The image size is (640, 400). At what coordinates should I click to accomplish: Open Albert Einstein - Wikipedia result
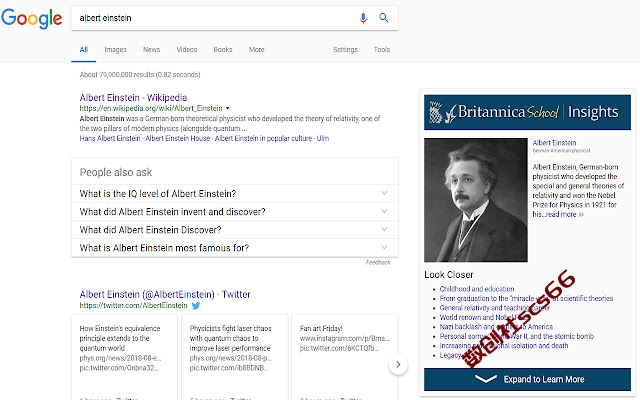tap(133, 98)
